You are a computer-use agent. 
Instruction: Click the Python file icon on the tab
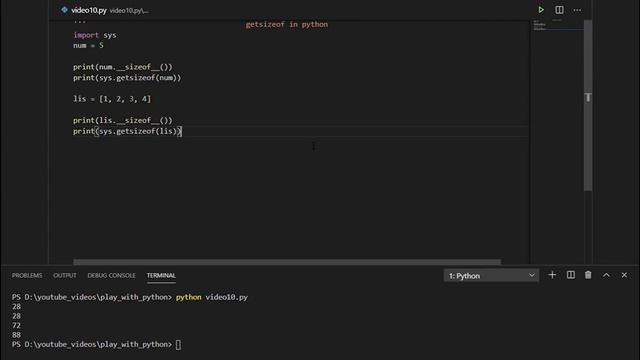[x=64, y=10]
